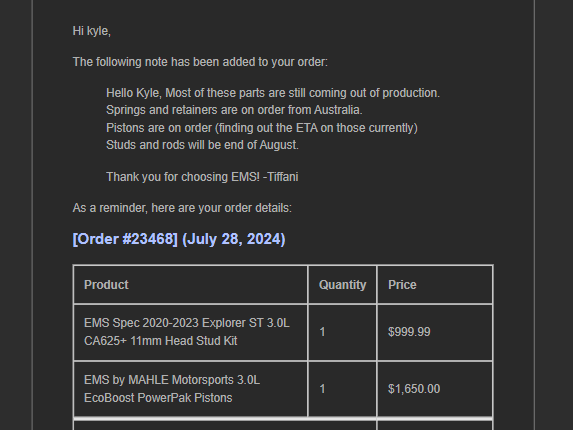Screen dimensions: 573x430
Task: Click the 'Hi kyle,' greeting line
Action: [x=92, y=31]
